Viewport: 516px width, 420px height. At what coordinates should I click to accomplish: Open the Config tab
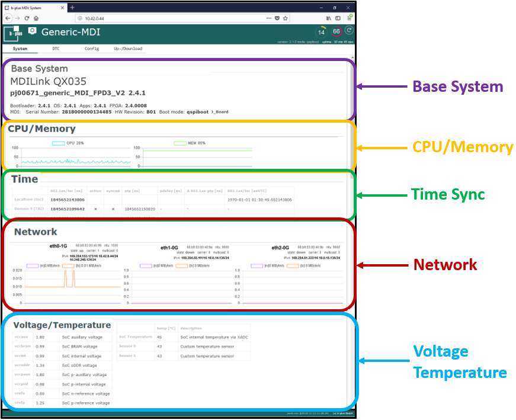click(x=91, y=49)
